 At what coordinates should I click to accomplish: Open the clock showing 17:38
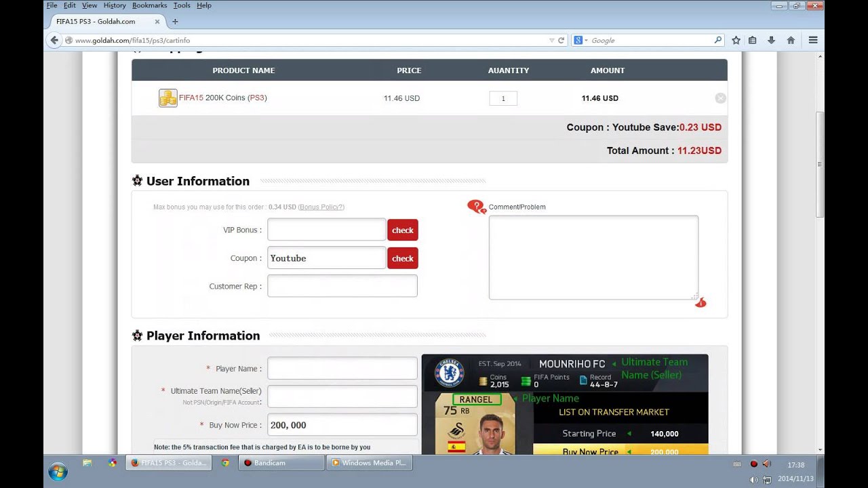tap(795, 465)
